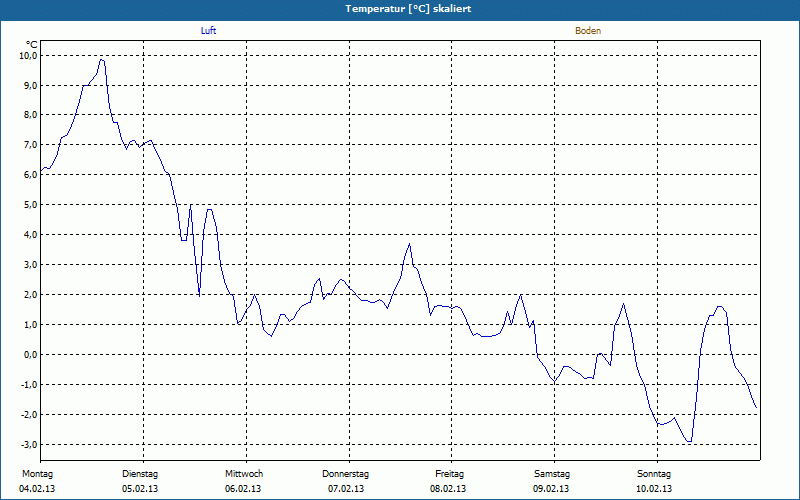
Task: Click the Donnerstag day label
Action: tap(345, 474)
